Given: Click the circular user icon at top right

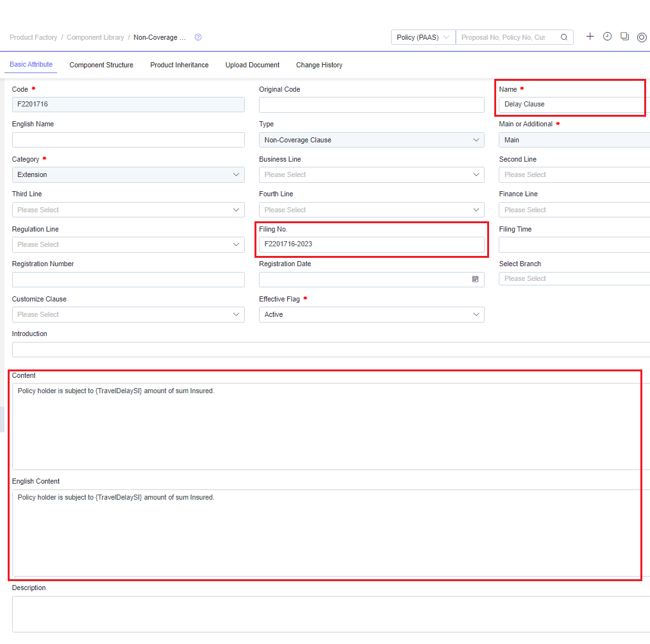Looking at the screenshot, I should click(641, 37).
